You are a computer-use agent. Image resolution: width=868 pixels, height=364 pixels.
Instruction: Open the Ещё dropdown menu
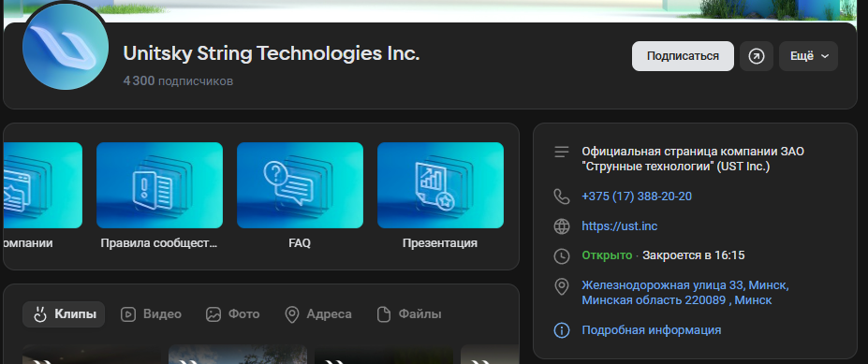(808, 56)
